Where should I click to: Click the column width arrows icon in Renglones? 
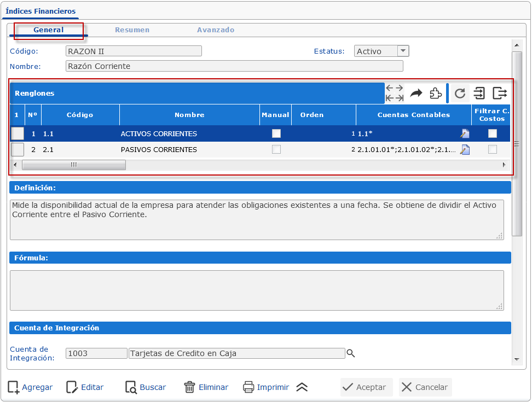click(394, 93)
